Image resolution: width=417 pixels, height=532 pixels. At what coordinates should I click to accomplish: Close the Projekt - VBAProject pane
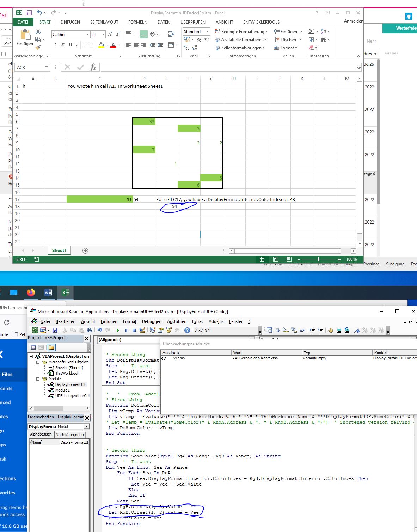87,338
